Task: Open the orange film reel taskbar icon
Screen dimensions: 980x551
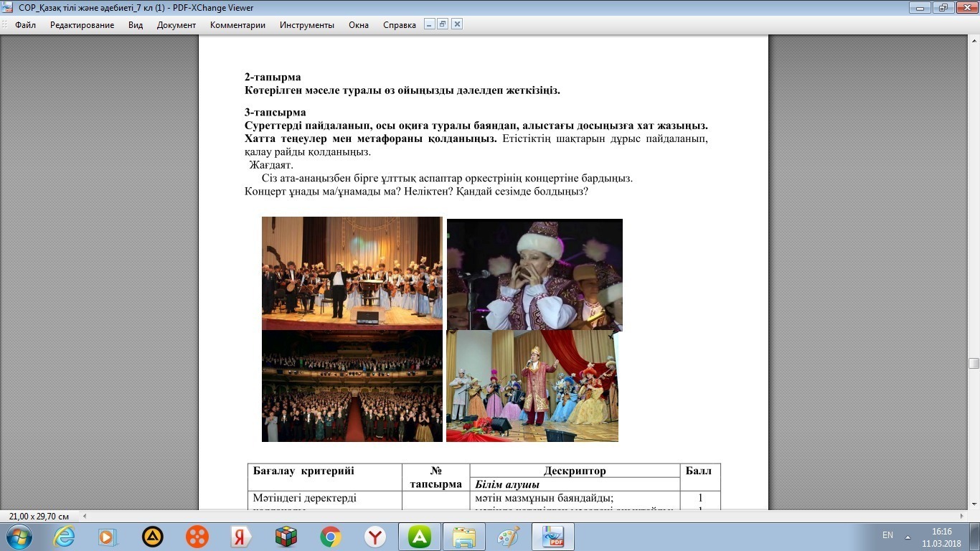Action: 197,537
